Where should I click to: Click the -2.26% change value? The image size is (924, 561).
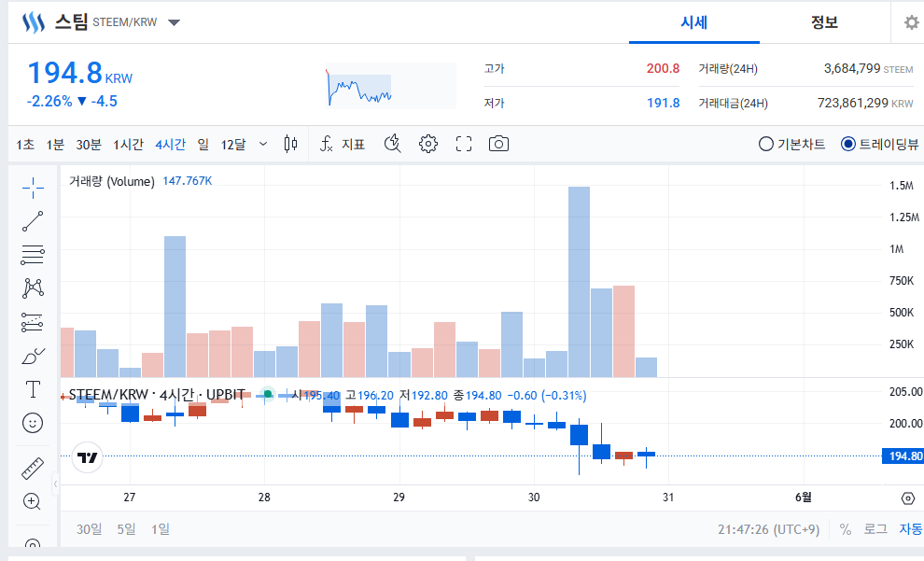point(49,102)
